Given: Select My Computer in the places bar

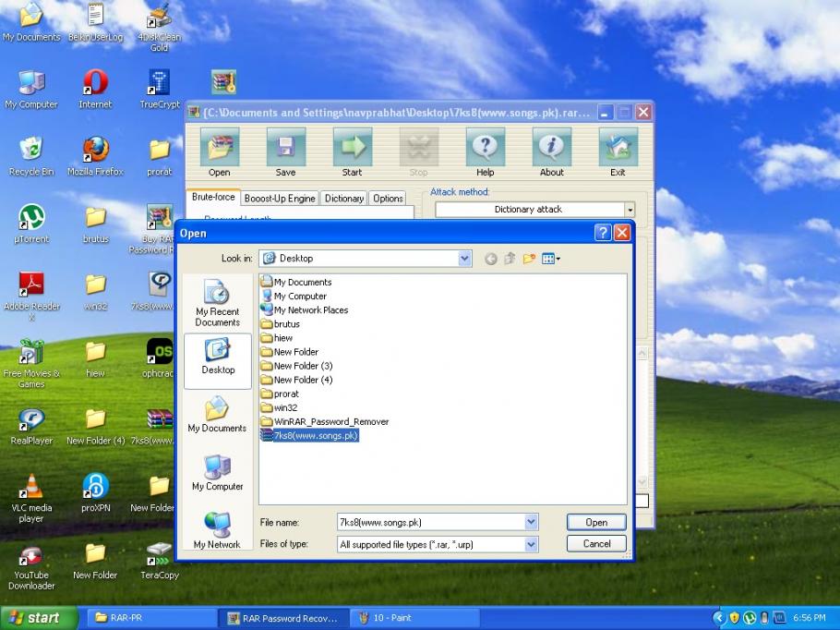Looking at the screenshot, I should (218, 472).
